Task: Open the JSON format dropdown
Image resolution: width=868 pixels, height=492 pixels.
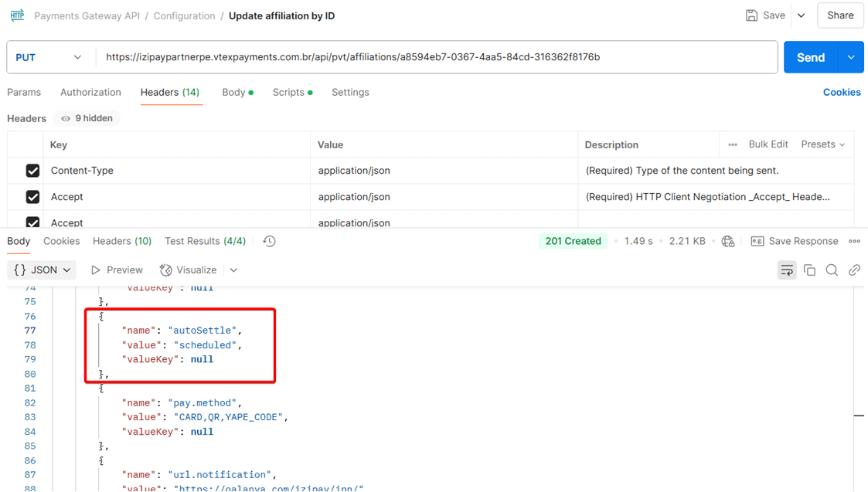Action: coord(42,270)
